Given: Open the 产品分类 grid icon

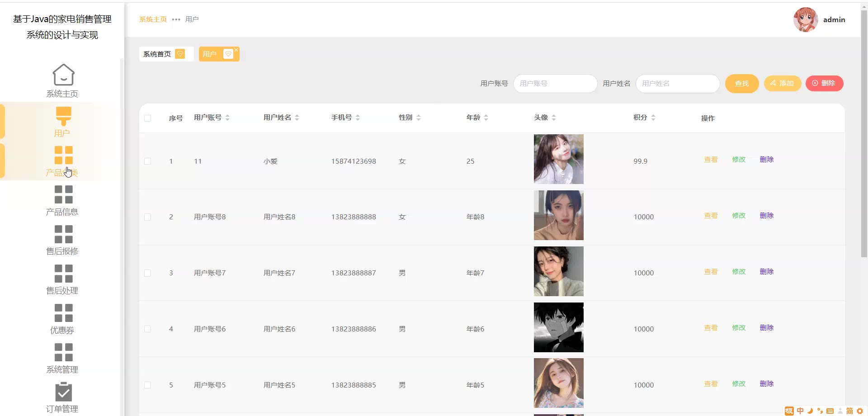Looking at the screenshot, I should pyautogui.click(x=63, y=155).
